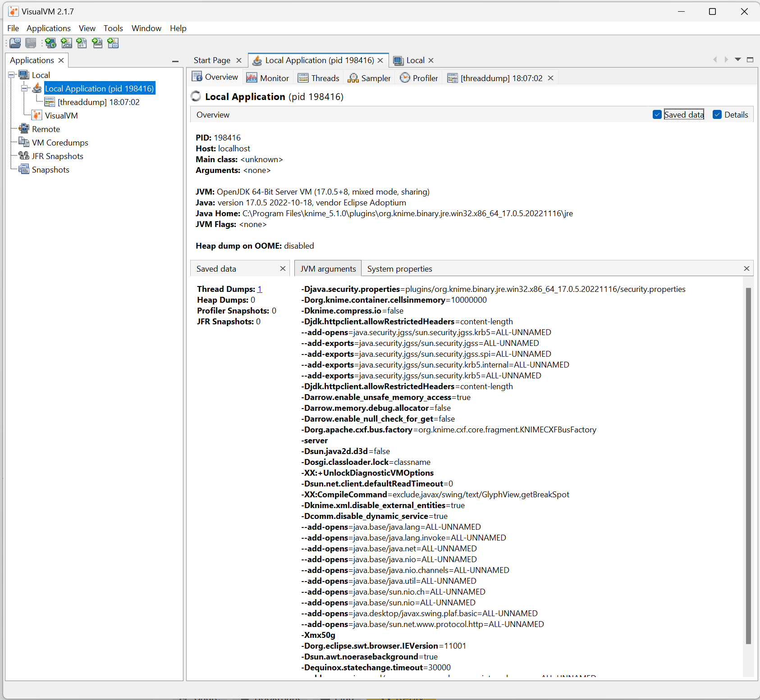Click the JVM arguments vertical scrollbar
The height and width of the screenshot is (700, 760).
(x=748, y=466)
